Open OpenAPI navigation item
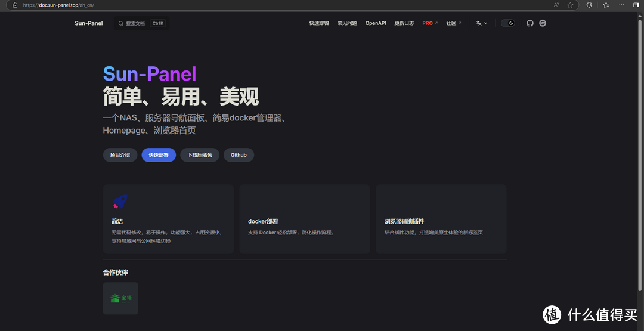 click(376, 23)
